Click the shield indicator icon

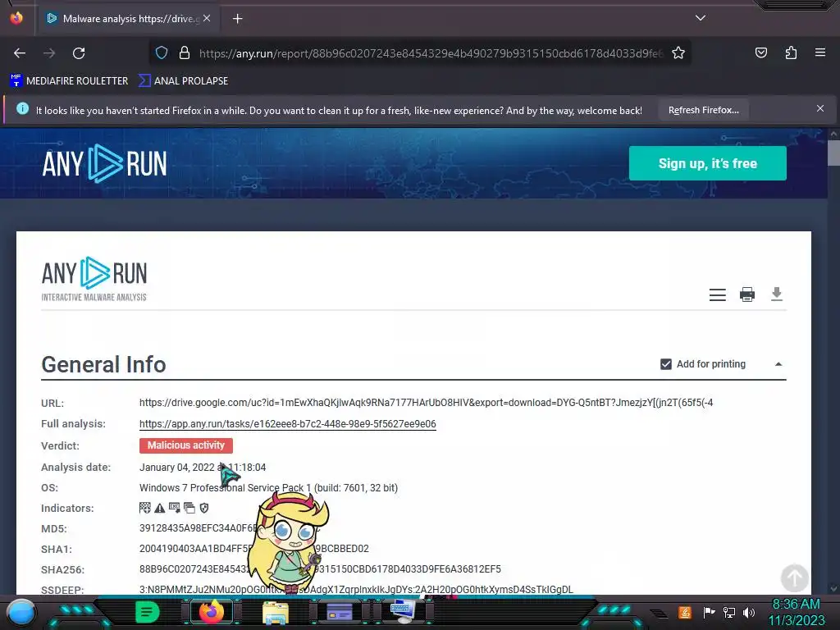point(204,508)
